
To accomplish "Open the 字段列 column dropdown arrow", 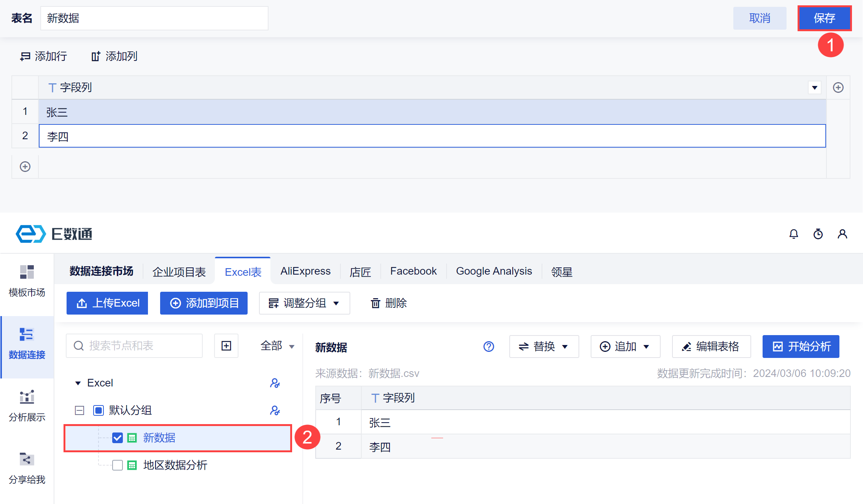I will (814, 87).
